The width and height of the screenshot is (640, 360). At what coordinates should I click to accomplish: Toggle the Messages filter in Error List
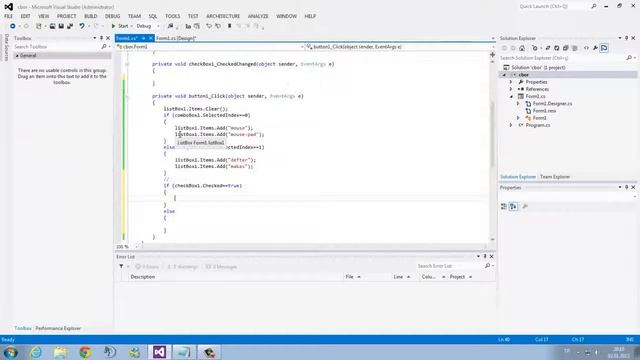221,267
